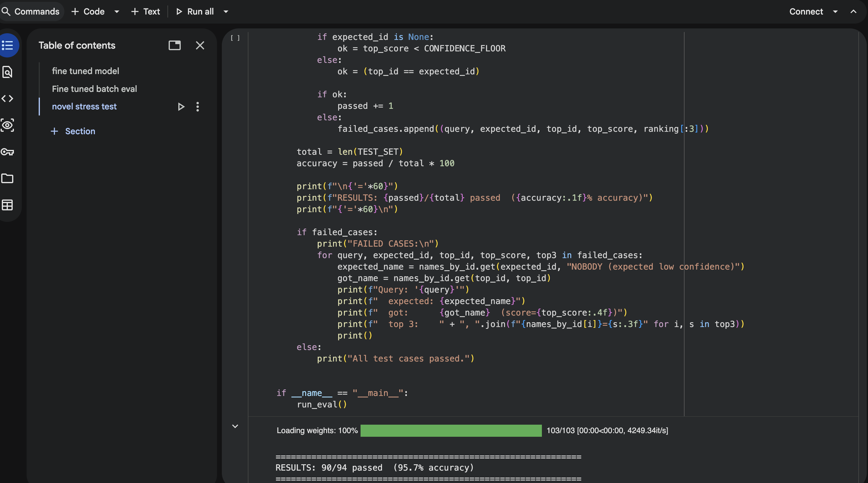The image size is (868, 483).
Task: Click the 'All test cases passed.' print line
Action: point(396,358)
